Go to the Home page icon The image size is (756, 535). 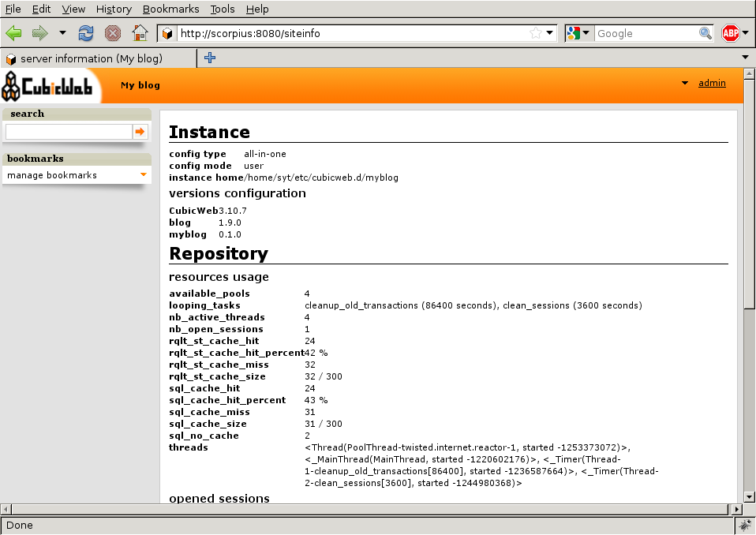(x=140, y=33)
